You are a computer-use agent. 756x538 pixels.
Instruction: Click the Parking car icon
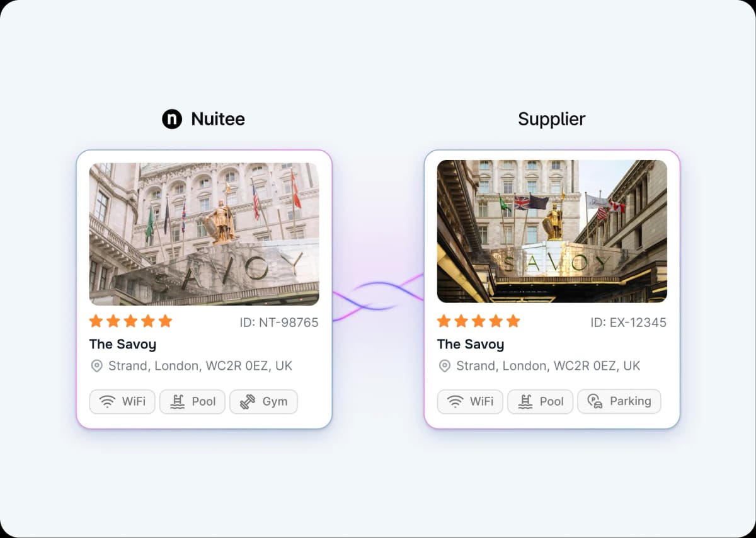[x=595, y=401]
